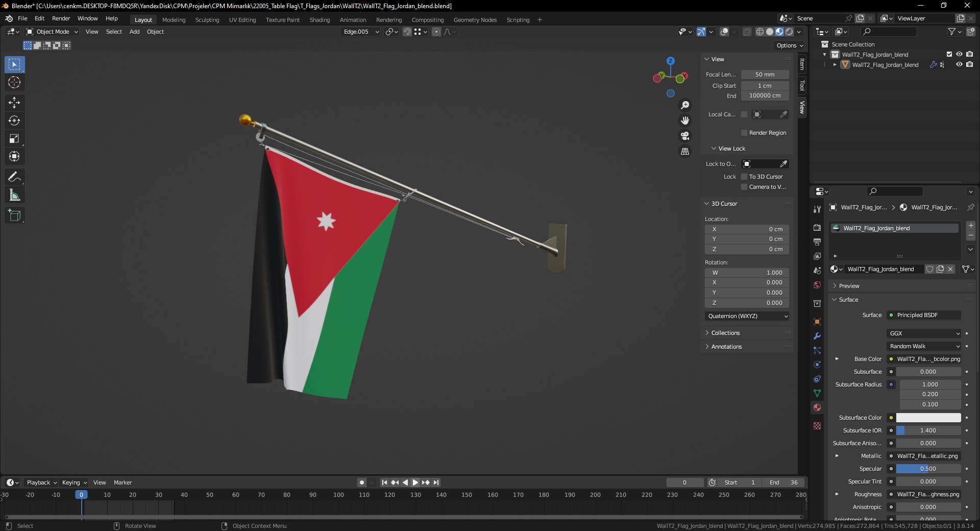980x531 pixels.
Task: Expand Collections panel in sidebar
Action: click(x=725, y=333)
